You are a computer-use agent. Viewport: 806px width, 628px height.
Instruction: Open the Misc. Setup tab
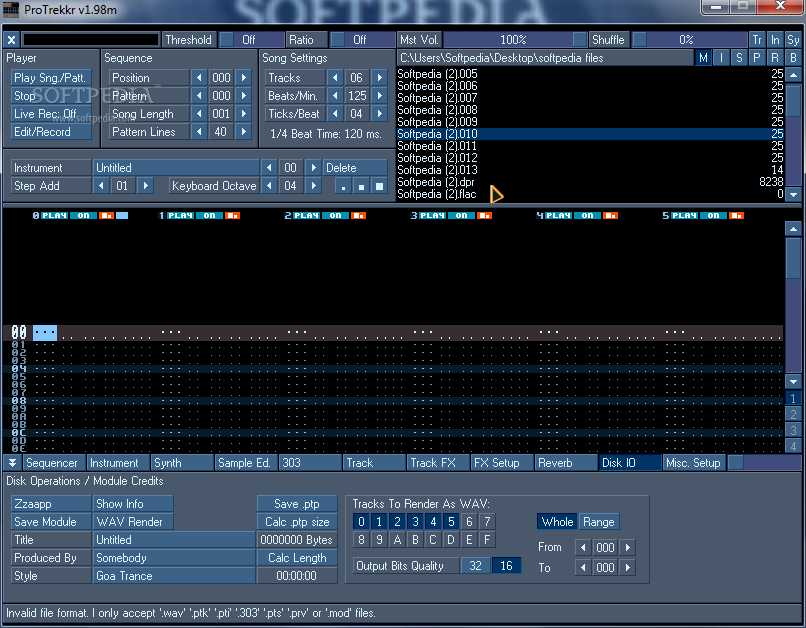pos(694,463)
